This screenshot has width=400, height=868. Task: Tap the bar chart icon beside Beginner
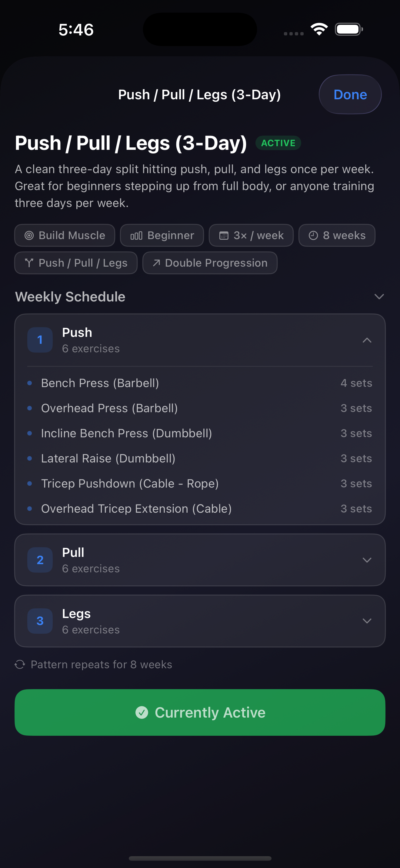click(x=136, y=235)
